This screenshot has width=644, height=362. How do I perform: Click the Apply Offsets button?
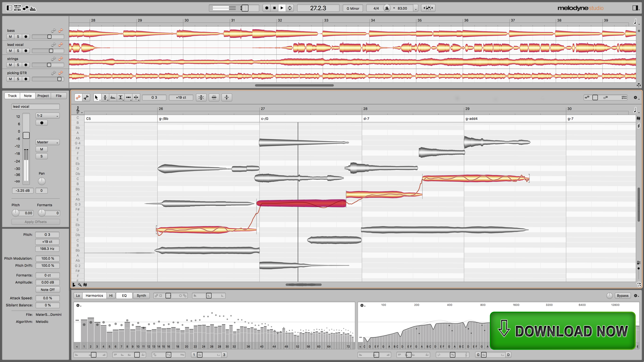36,222
